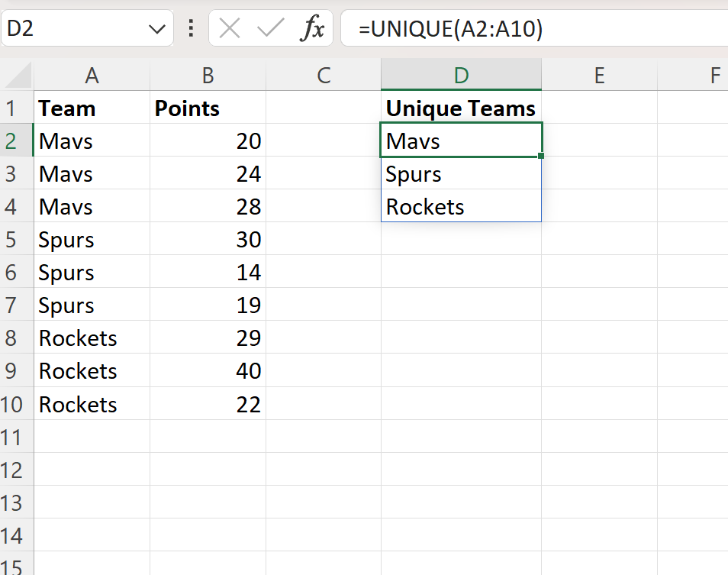
Task: Click the vertical ellipsis separator icon
Action: click(x=190, y=28)
